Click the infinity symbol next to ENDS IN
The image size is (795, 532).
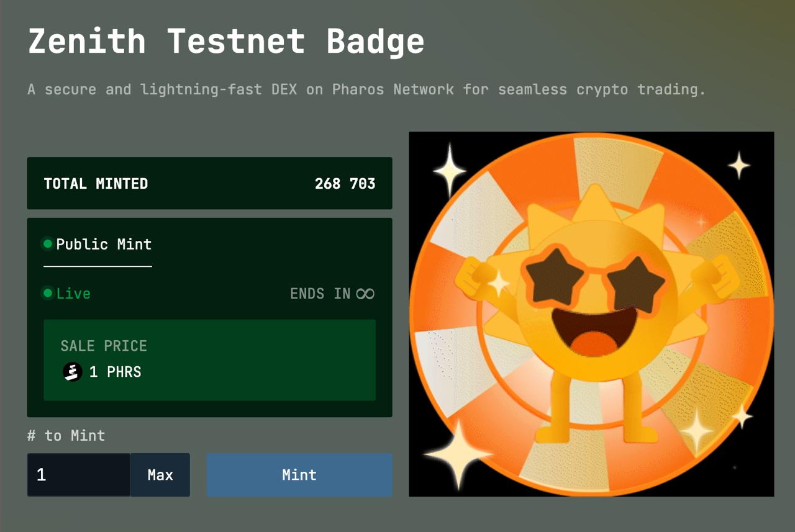[x=365, y=294]
